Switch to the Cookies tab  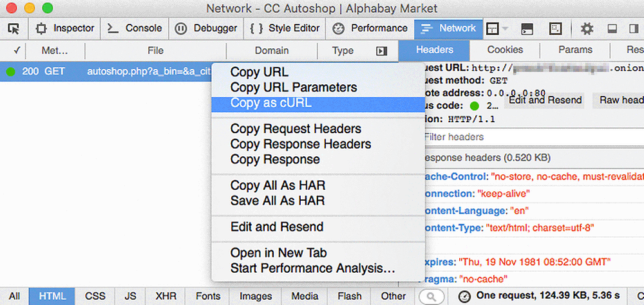pos(505,50)
